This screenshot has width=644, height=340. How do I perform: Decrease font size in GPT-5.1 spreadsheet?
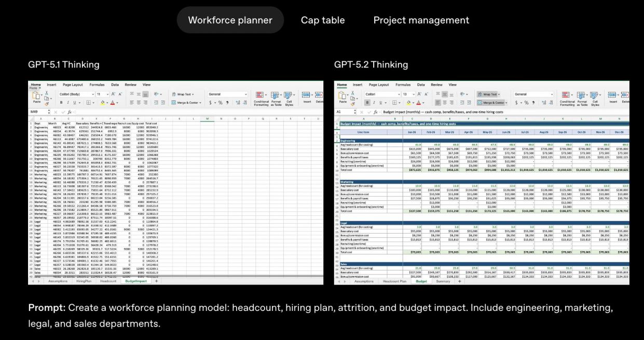120,94
